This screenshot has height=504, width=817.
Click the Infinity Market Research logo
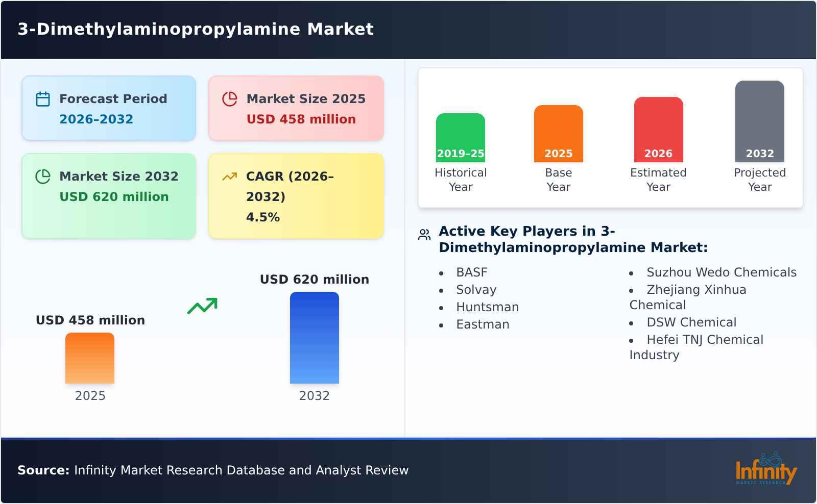pyautogui.click(x=767, y=469)
